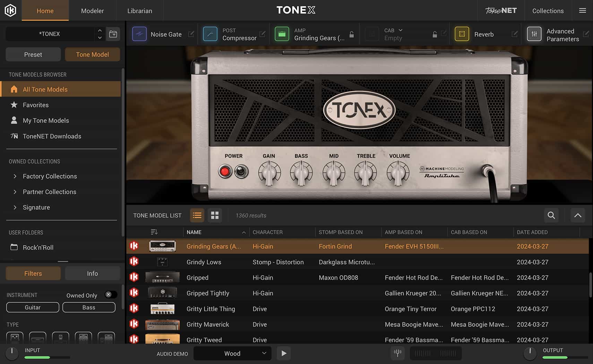Open the hamburger menu

tap(582, 10)
